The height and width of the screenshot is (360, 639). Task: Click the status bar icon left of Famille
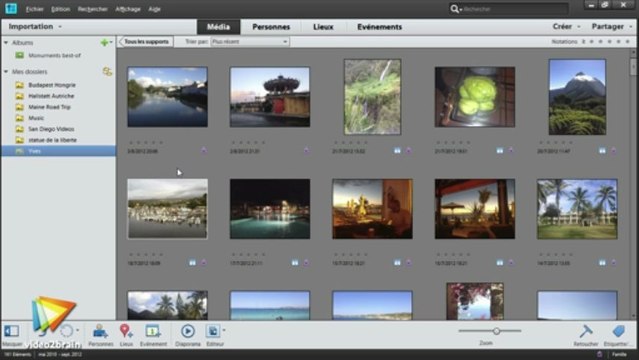pyautogui.click(x=599, y=354)
